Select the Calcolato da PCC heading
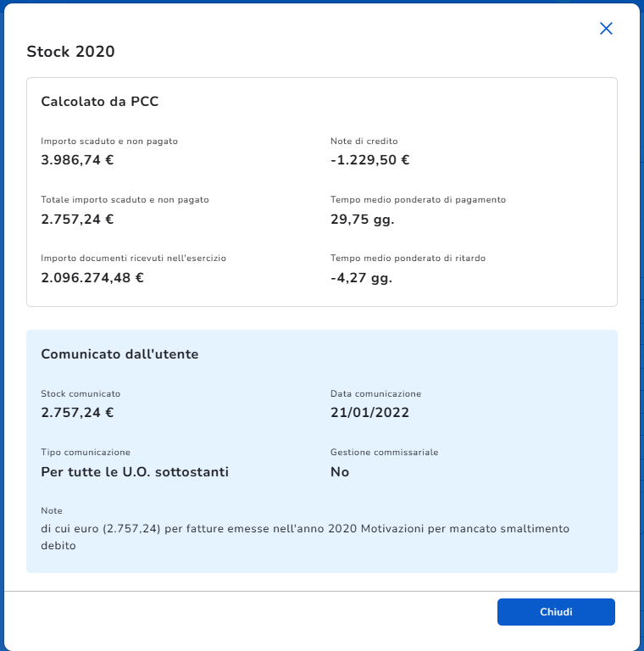644x651 pixels. pos(100,102)
